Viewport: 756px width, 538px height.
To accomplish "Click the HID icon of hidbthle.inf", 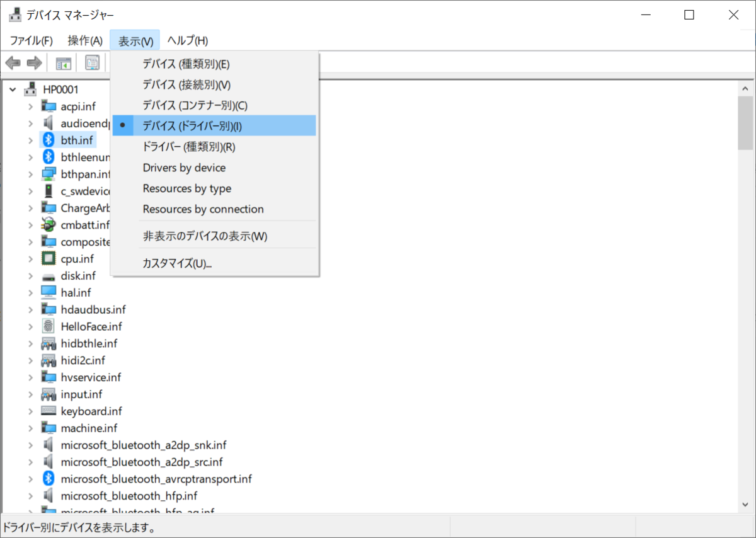I will [x=49, y=343].
